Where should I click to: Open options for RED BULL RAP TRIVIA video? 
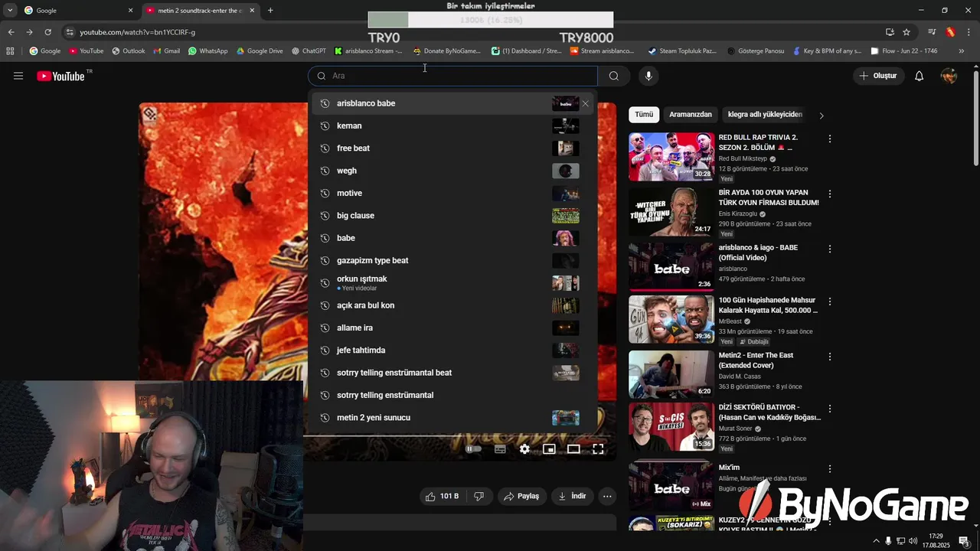[829, 139]
